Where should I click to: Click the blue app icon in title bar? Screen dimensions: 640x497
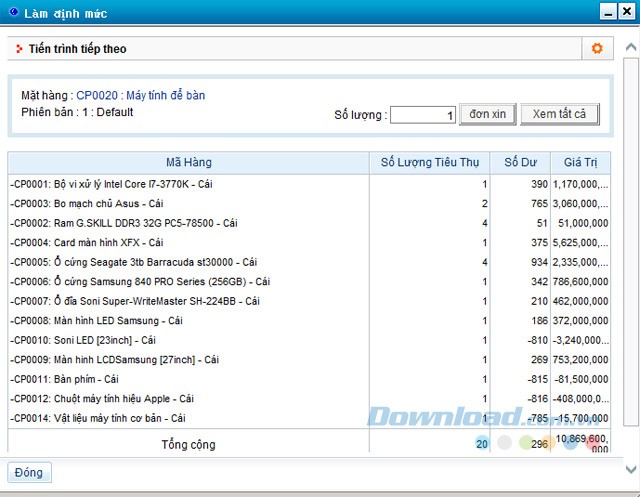click(13, 13)
